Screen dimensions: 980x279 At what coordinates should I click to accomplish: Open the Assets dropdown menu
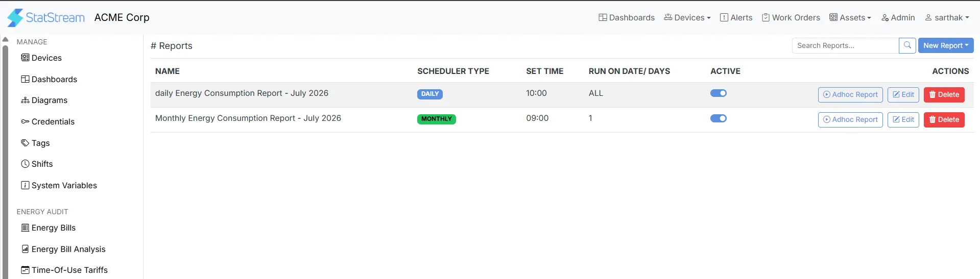pos(850,17)
